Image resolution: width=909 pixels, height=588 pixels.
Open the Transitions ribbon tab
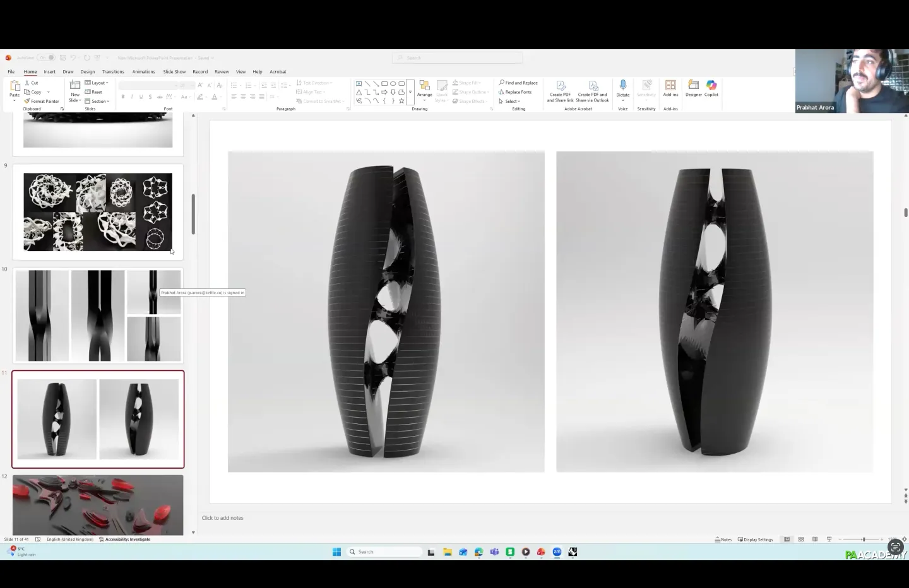click(113, 72)
